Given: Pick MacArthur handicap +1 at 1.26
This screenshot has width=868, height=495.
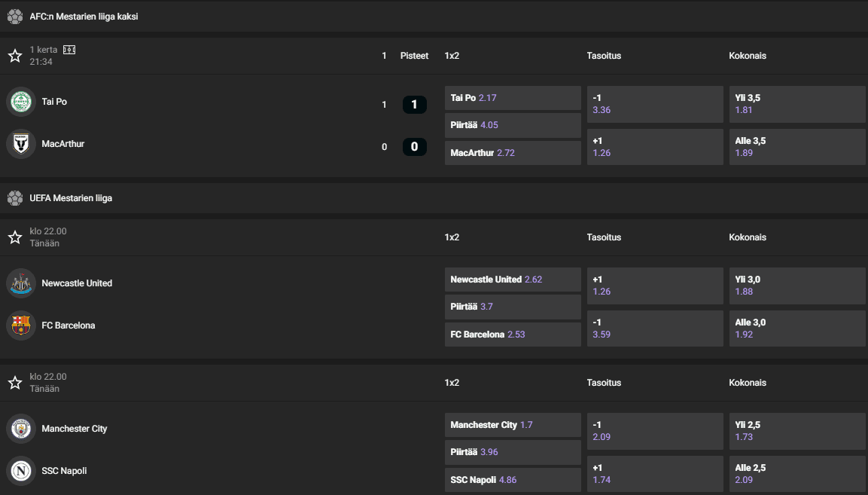Looking at the screenshot, I should [x=655, y=147].
